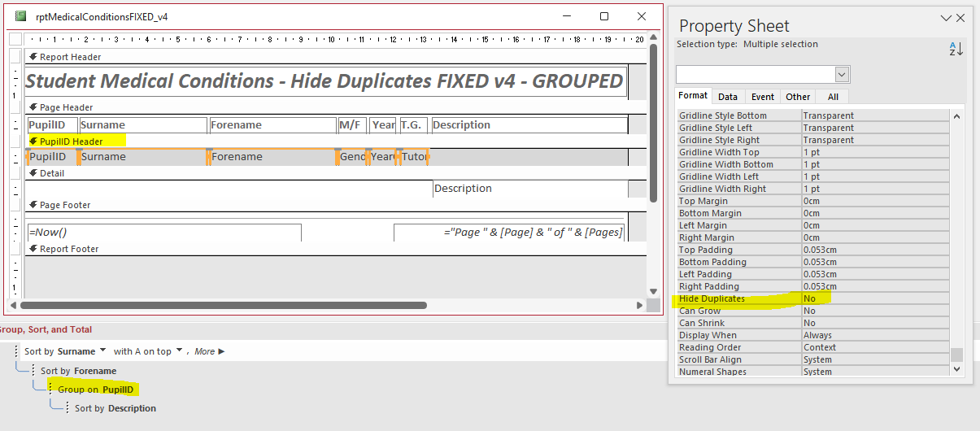The height and width of the screenshot is (431, 980).
Task: Switch to the Other tab
Action: (x=798, y=97)
